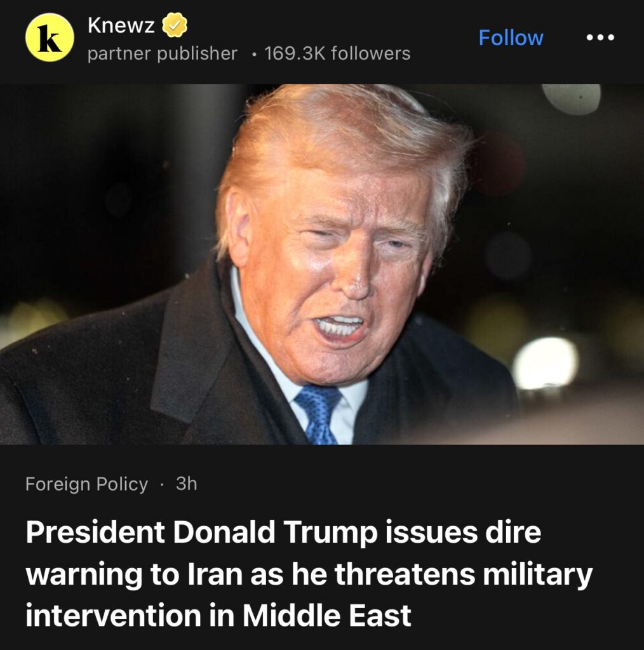The image size is (644, 650).
Task: Enlarge the news article lead image
Action: [x=322, y=264]
